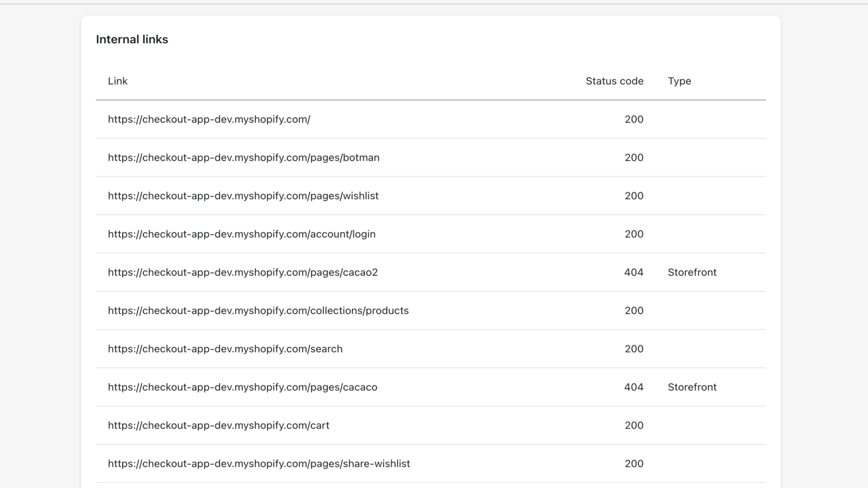
Task: Click Storefront type in cacao2 row
Action: tap(692, 272)
